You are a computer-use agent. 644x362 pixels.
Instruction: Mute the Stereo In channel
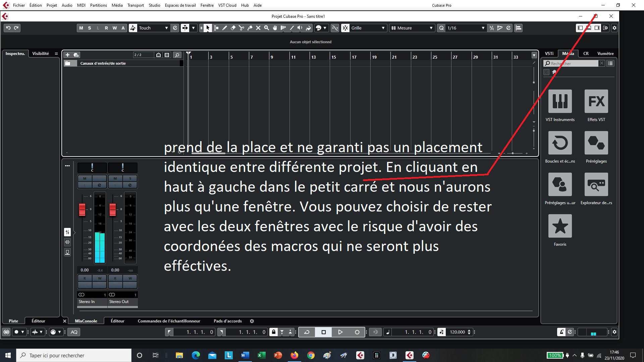(x=85, y=179)
